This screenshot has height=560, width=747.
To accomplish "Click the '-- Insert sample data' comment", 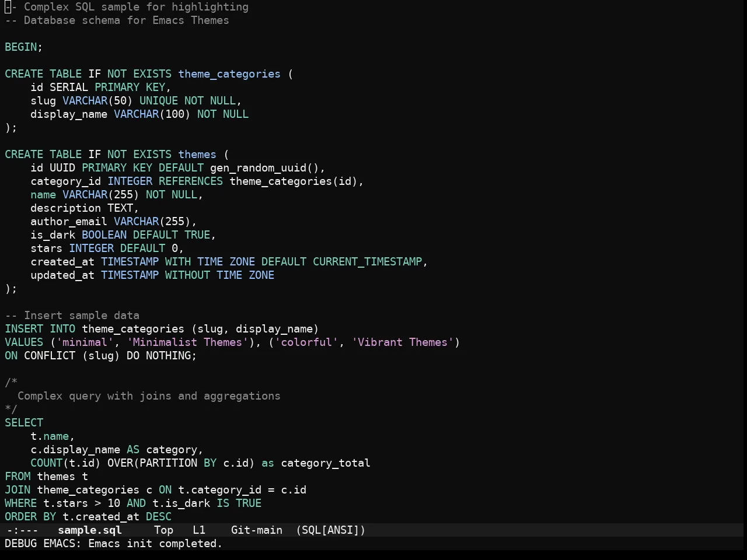I will coord(72,316).
